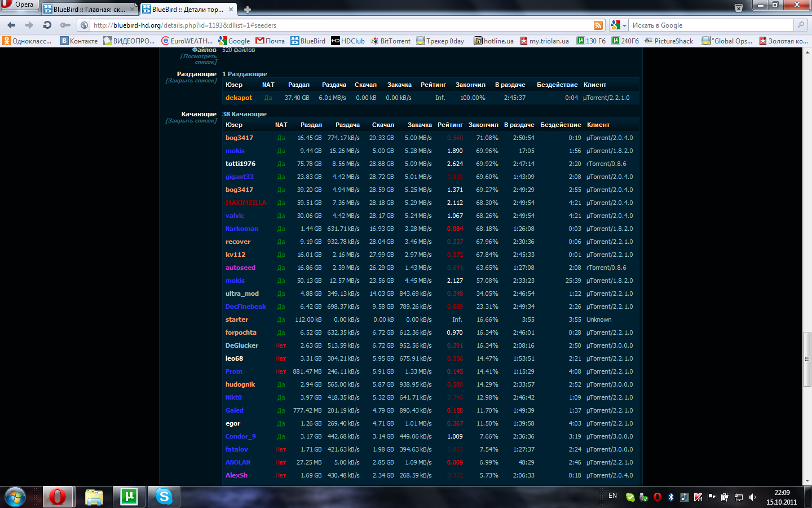This screenshot has width=812, height=508.
Task: Collapse seeders list via Закрыть список under Раздающие
Action: pos(191,80)
